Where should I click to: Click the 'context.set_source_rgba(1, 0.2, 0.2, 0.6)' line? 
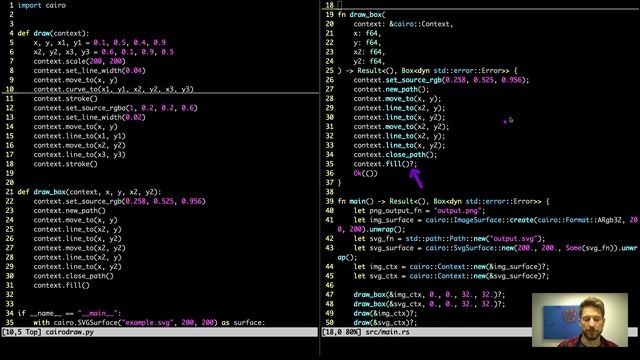click(x=116, y=108)
